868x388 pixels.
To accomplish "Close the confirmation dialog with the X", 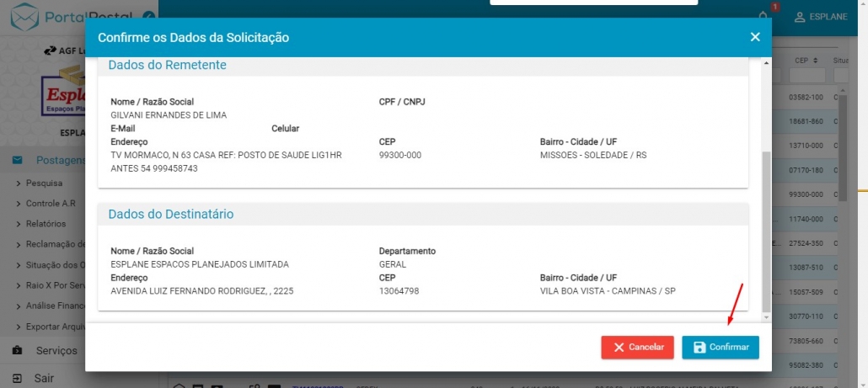I will tap(755, 37).
